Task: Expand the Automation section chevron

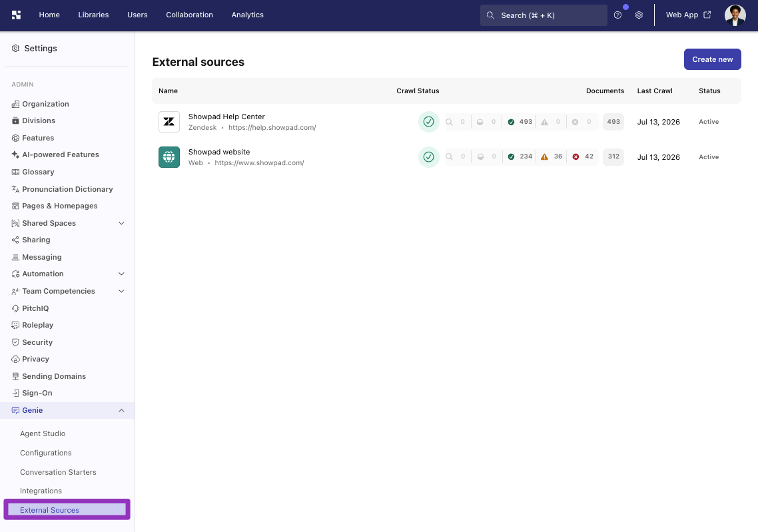Action: click(121, 274)
